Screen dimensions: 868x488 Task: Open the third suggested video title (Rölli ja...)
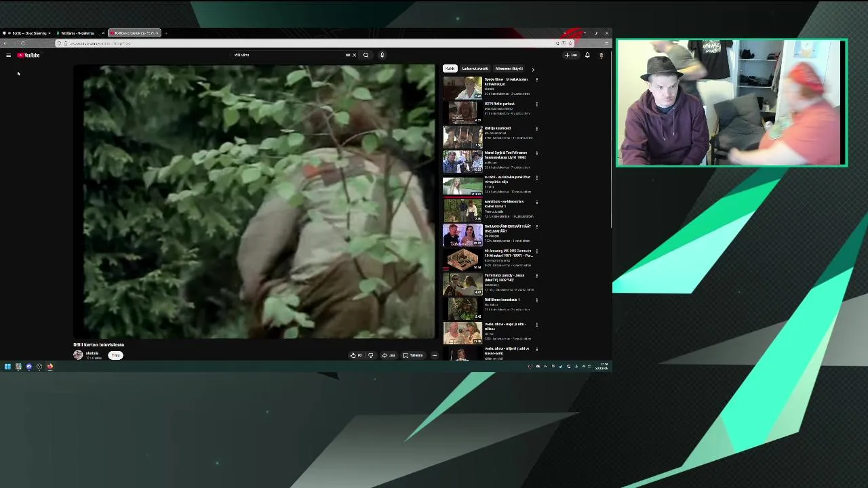pos(498,128)
